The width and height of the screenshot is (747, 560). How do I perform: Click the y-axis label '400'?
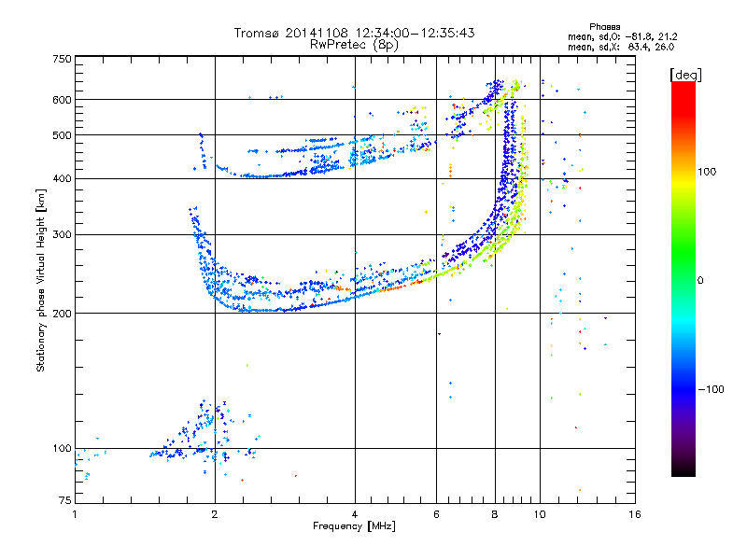click(x=62, y=179)
